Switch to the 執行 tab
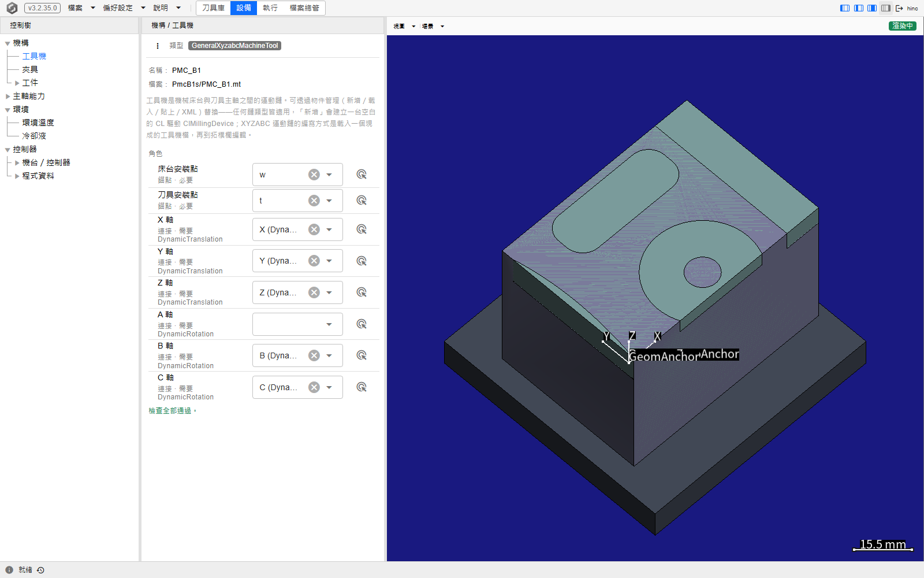The image size is (924, 578). pos(270,8)
